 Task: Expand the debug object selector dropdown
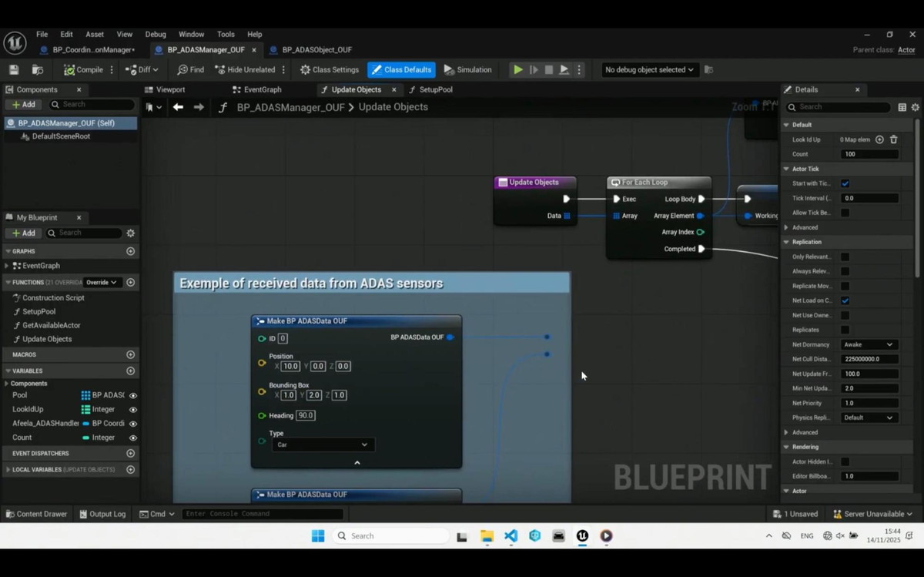click(x=648, y=69)
